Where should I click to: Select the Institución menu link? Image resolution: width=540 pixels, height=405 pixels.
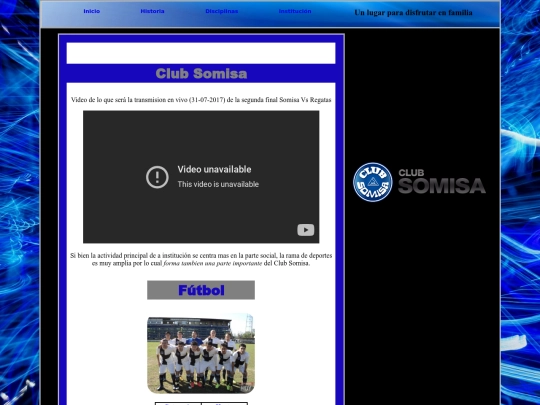click(x=295, y=11)
